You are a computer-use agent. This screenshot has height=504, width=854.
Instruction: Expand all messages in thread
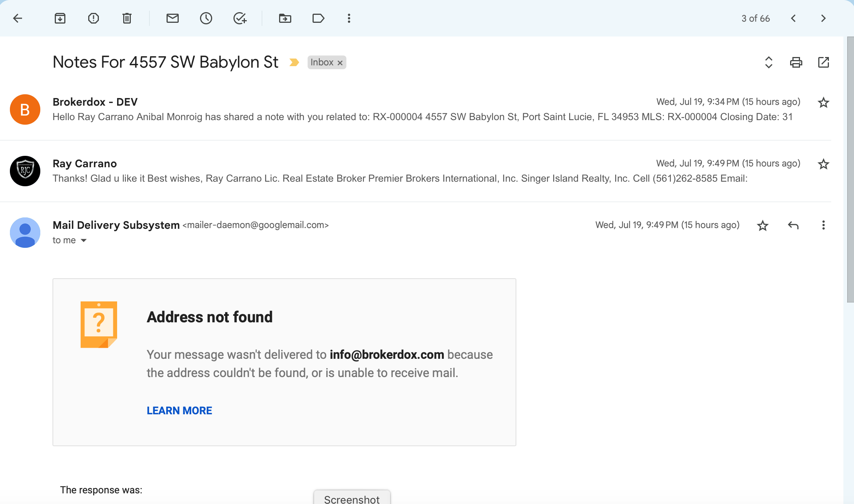[769, 62]
